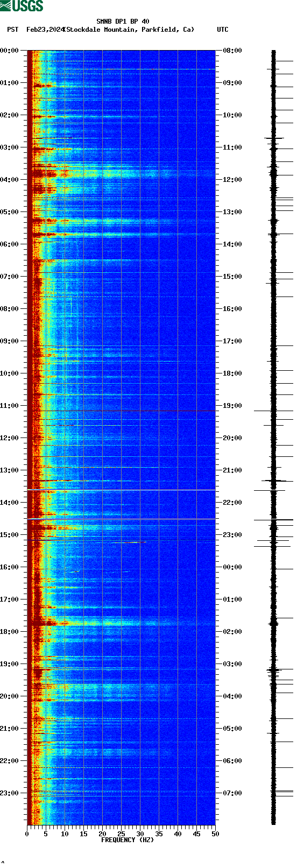The image size is (297, 868).
Task: Click the USGS logo
Action: (x=22, y=6)
